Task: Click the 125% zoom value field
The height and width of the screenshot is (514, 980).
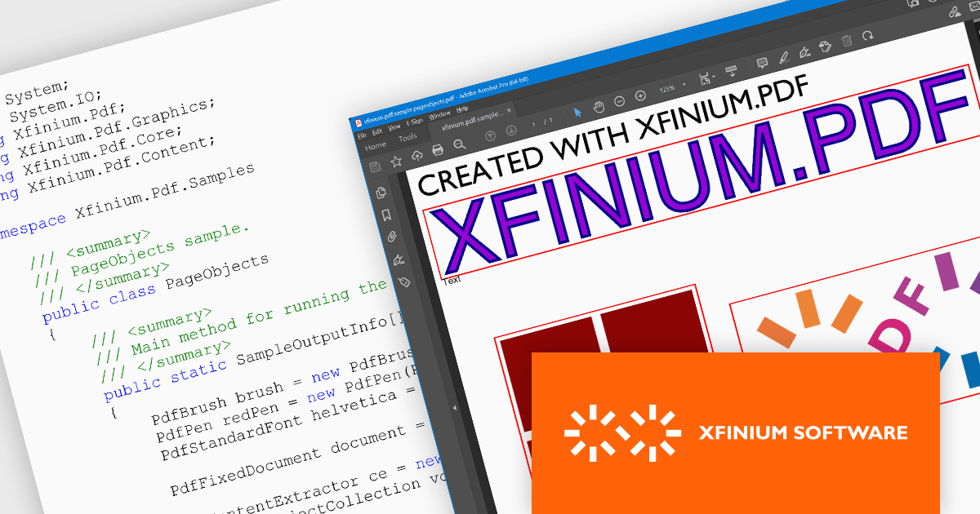Action: pos(666,88)
